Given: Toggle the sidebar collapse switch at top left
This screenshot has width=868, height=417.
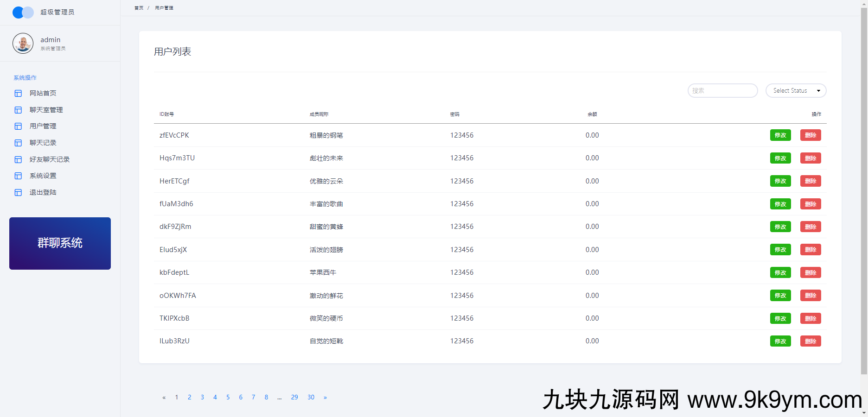Looking at the screenshot, I should coord(23,12).
